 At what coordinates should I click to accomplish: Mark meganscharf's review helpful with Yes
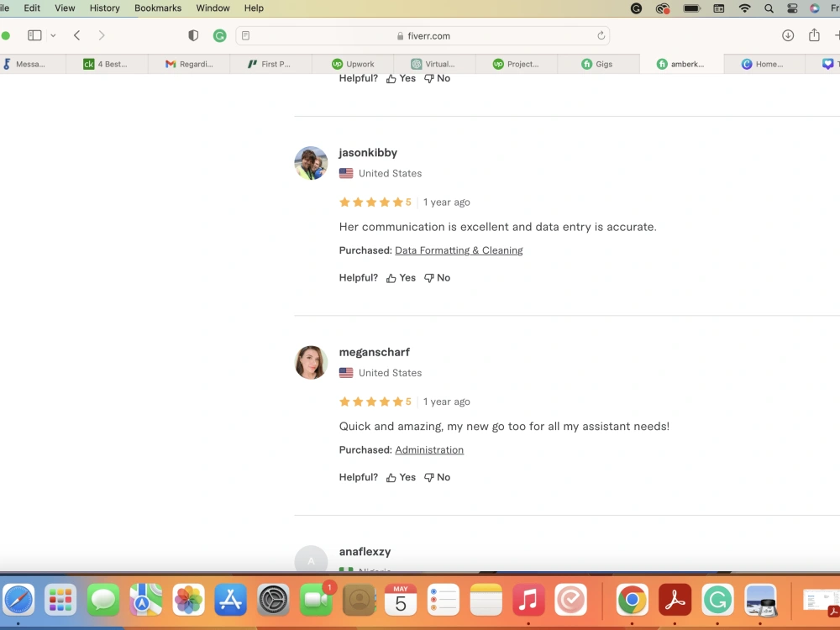(401, 477)
